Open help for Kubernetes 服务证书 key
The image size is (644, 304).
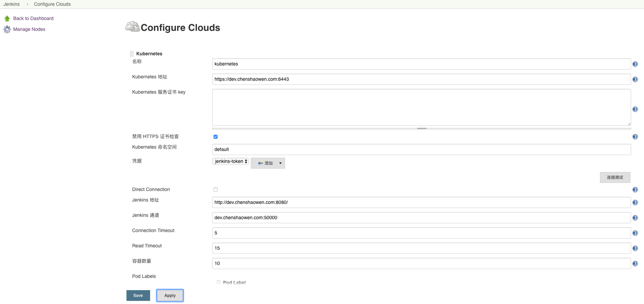[x=635, y=109]
